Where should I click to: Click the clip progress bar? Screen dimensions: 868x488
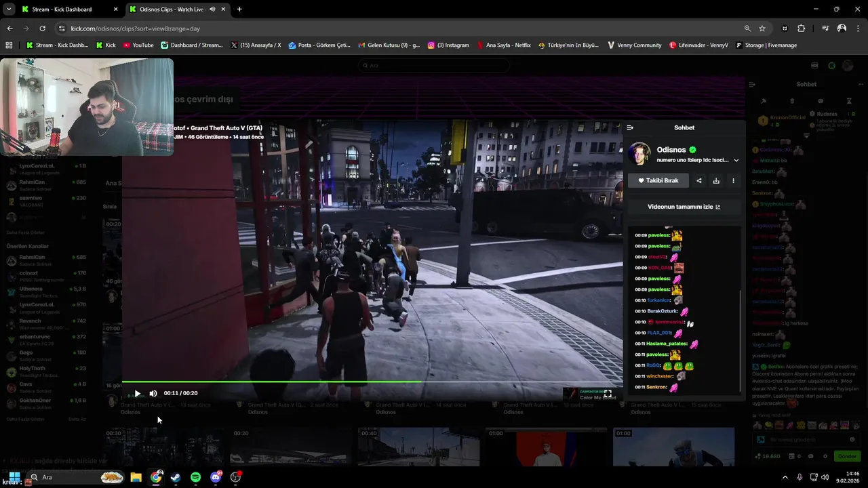point(372,382)
